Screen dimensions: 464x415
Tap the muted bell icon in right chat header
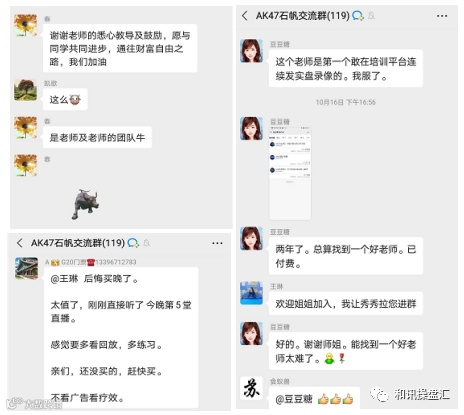click(371, 16)
